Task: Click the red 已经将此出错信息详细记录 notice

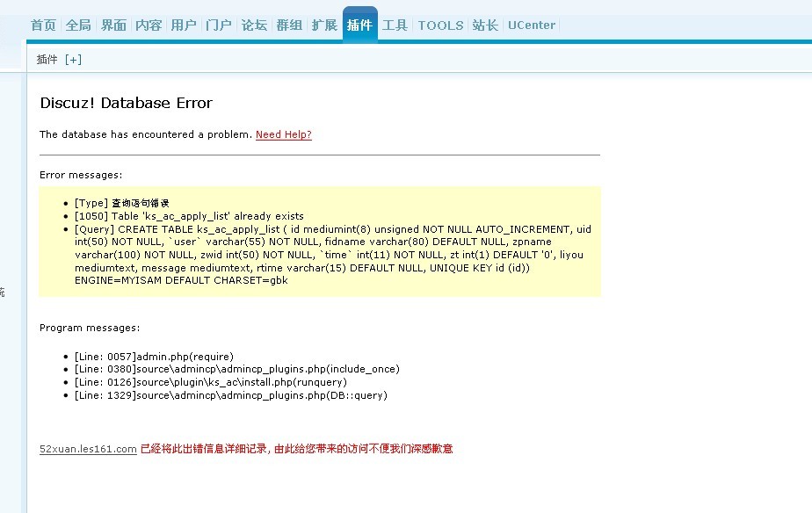Action: point(297,449)
